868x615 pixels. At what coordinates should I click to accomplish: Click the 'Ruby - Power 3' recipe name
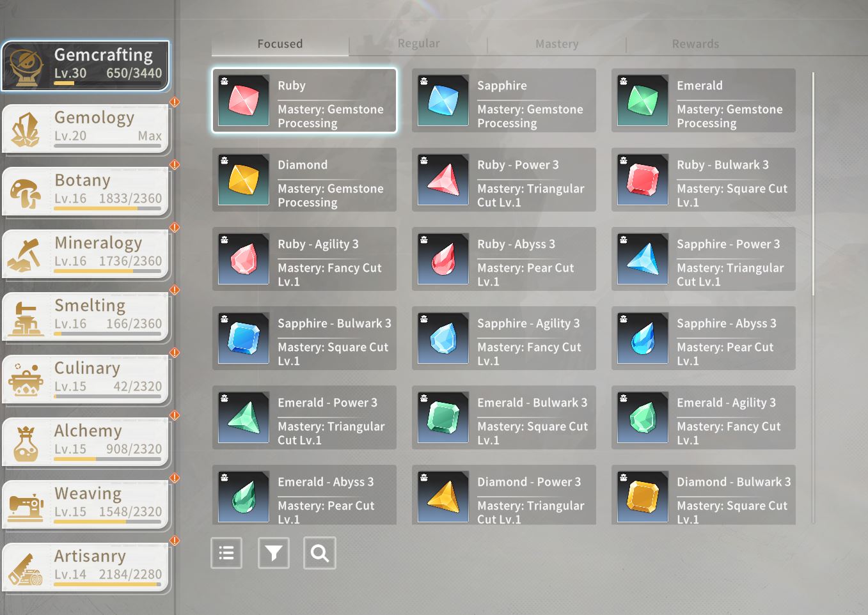coord(518,165)
